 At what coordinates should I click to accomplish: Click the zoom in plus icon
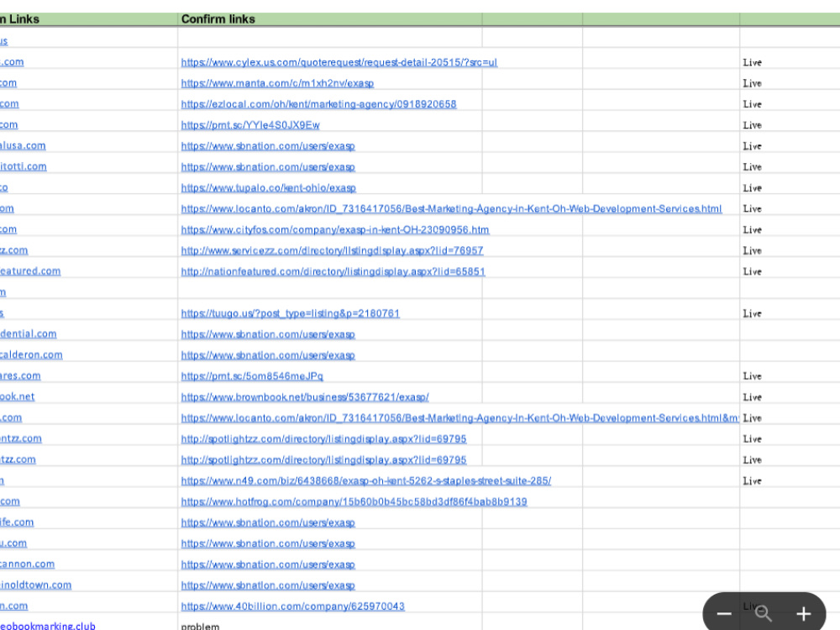804,613
